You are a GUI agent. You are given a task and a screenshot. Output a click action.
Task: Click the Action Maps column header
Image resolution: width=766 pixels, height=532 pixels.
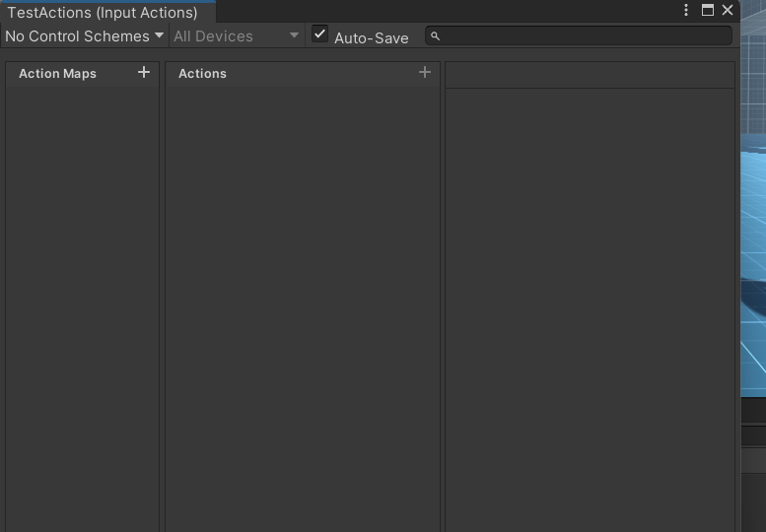click(57, 74)
